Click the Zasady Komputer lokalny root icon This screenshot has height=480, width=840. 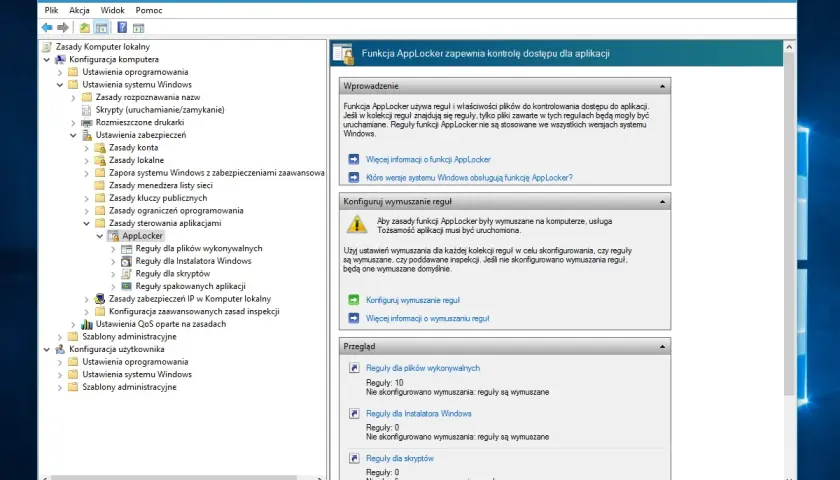point(47,47)
